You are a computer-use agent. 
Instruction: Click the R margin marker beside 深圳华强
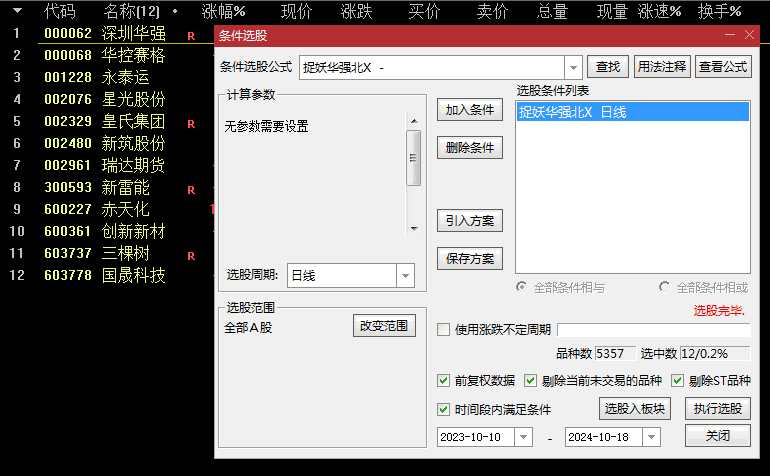pyautogui.click(x=191, y=36)
